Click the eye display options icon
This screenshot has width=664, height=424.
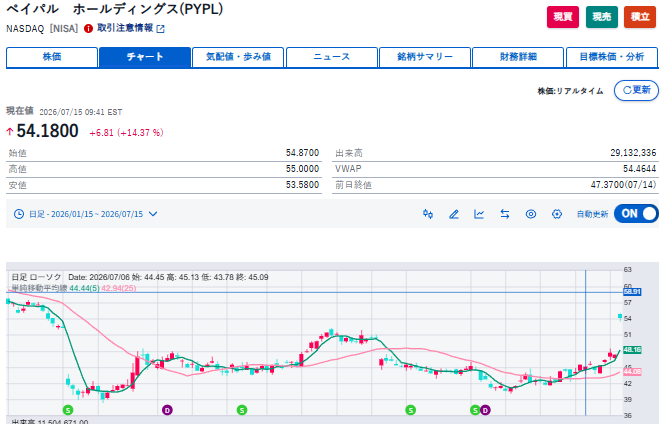531,214
